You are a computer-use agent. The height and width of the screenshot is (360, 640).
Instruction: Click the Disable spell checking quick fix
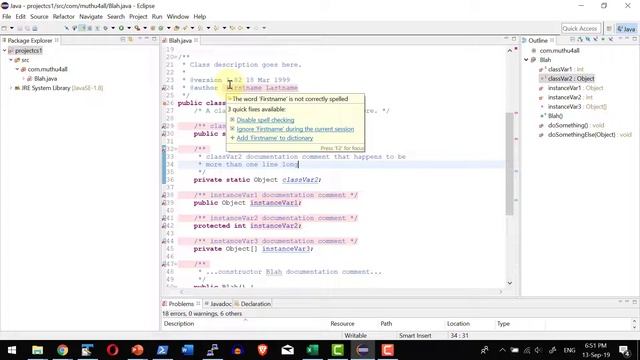pos(265,120)
